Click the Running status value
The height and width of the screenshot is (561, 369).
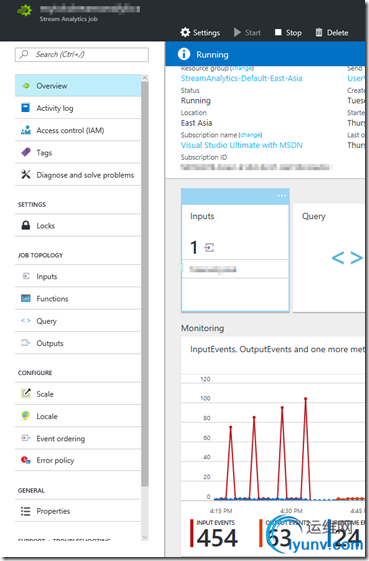coord(196,101)
